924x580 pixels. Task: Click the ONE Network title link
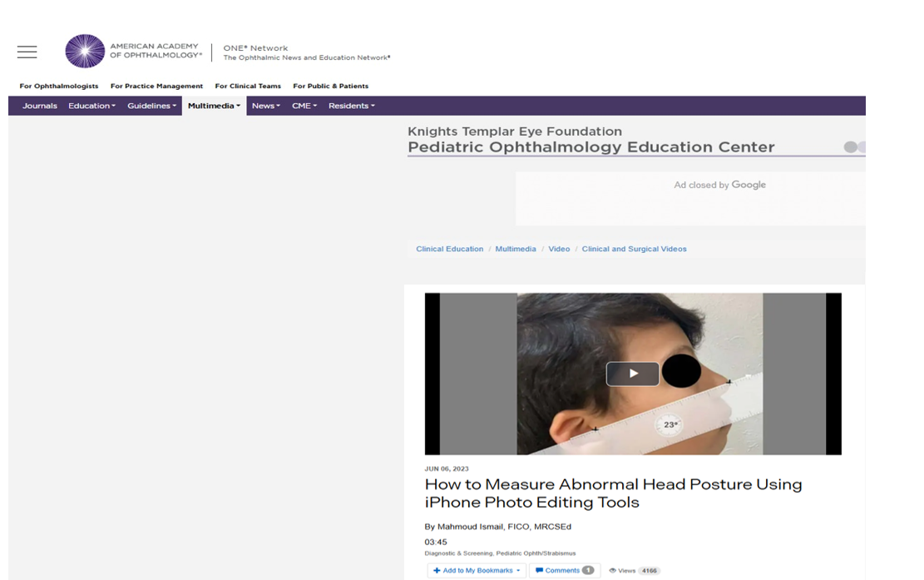click(256, 48)
